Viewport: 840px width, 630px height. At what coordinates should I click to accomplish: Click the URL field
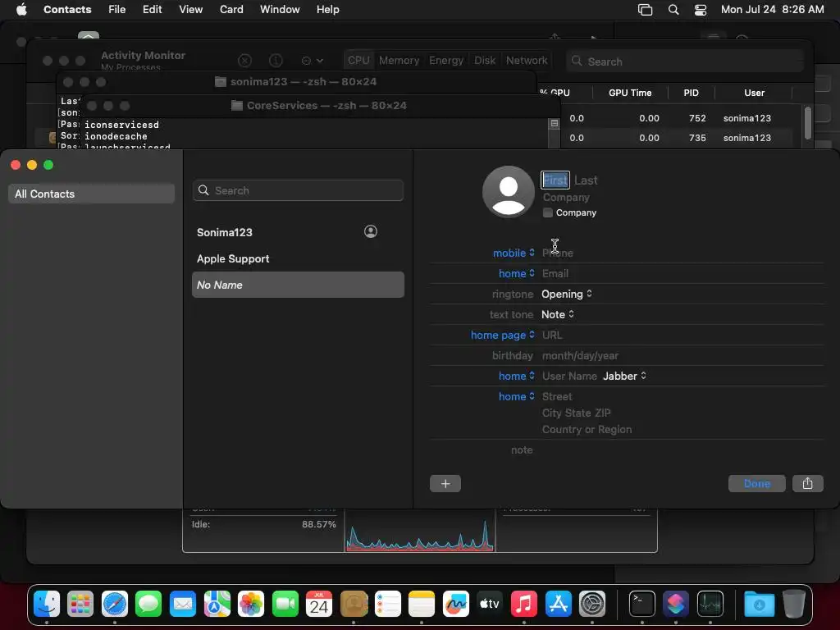[552, 335]
